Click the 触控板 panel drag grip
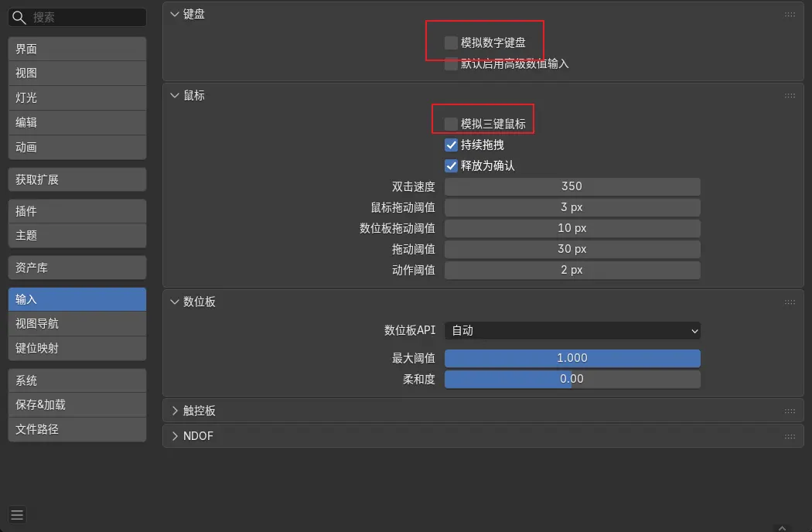This screenshot has height=532, width=812. click(790, 411)
